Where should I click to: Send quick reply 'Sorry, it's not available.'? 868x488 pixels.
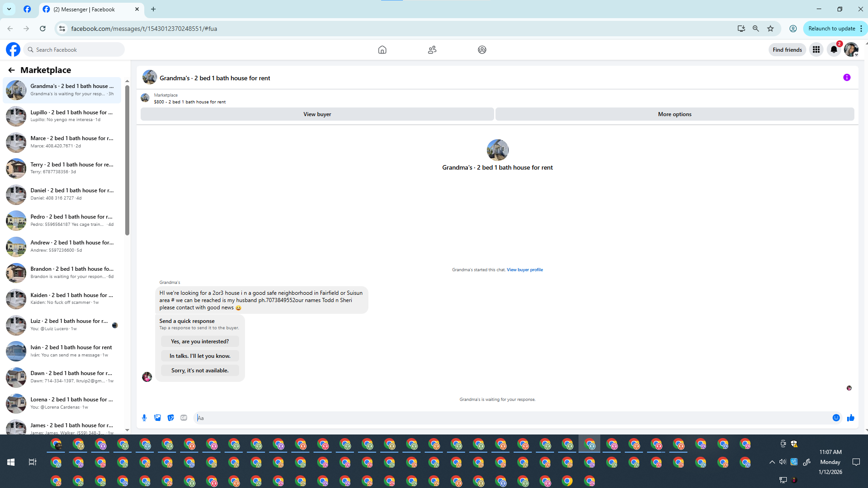coord(200,371)
